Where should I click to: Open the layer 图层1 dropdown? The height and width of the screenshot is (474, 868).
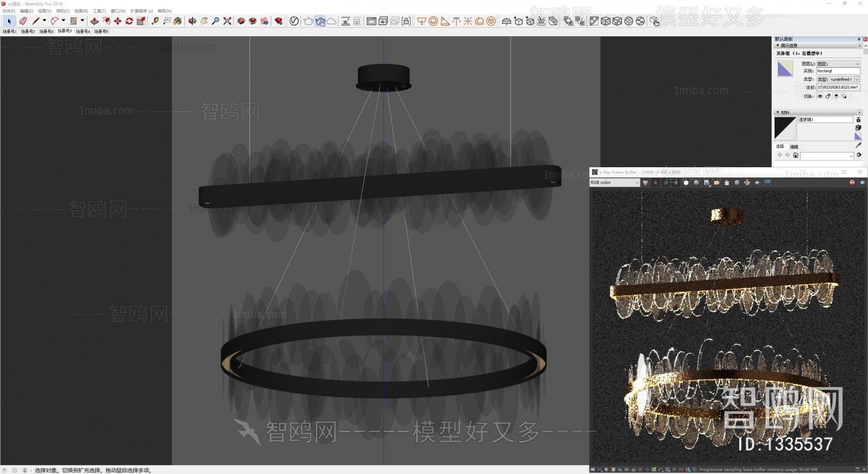coord(838,64)
